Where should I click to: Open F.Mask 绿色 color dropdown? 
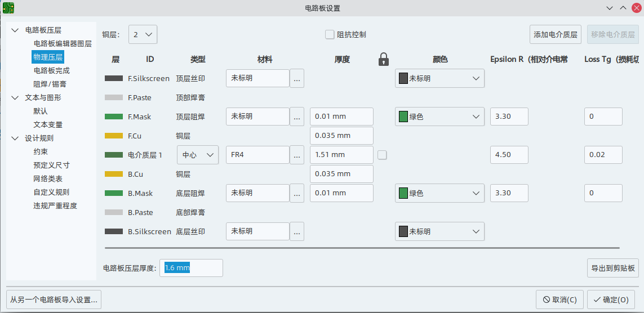[x=439, y=117]
